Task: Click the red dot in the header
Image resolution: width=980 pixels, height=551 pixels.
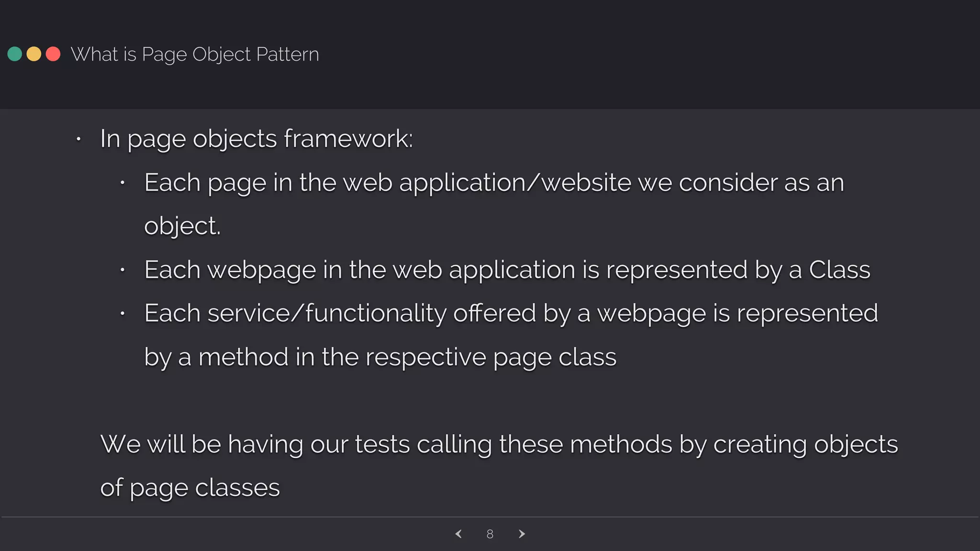Action: 53,54
